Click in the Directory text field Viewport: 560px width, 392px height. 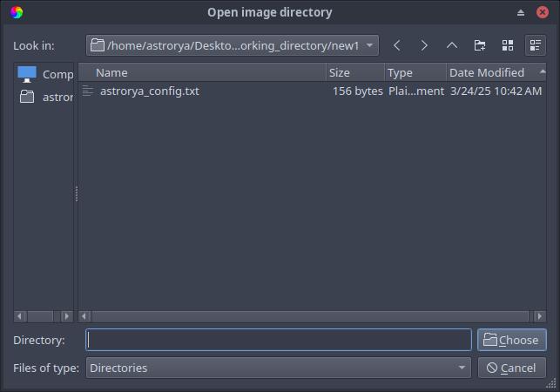click(x=279, y=340)
